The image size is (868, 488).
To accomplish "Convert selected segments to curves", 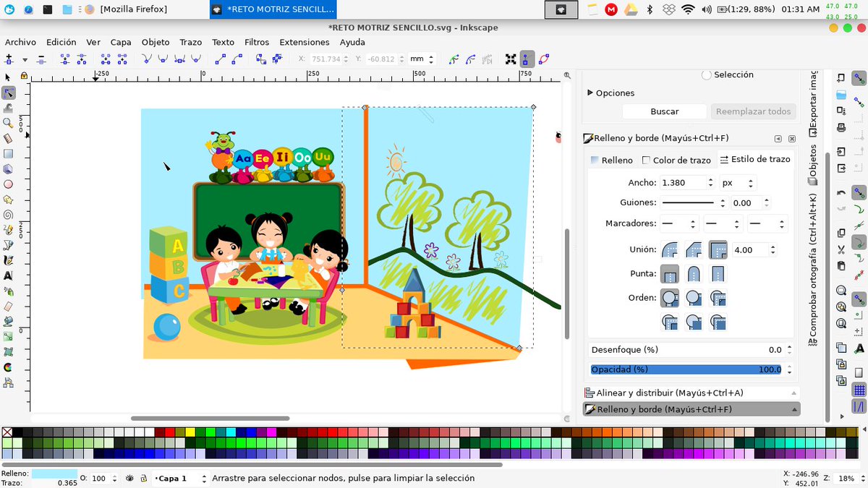I will click(x=237, y=59).
